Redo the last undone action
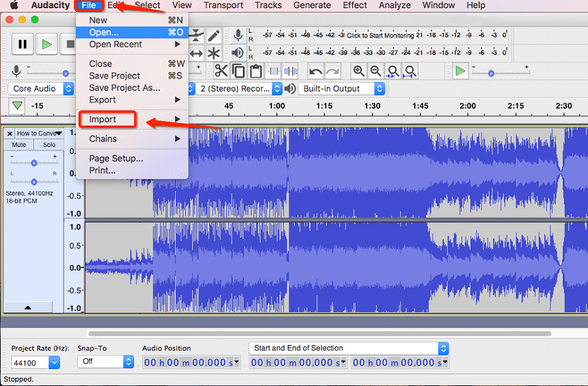 [332, 71]
